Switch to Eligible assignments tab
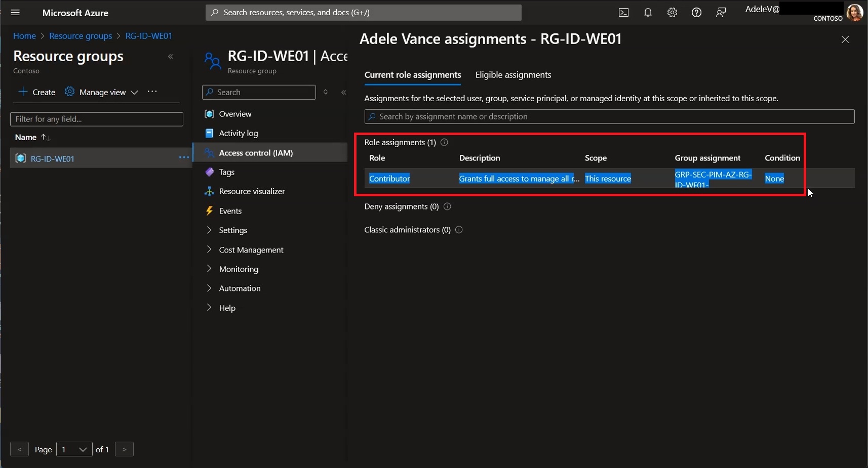Screen dimensions: 868x468 [513, 75]
